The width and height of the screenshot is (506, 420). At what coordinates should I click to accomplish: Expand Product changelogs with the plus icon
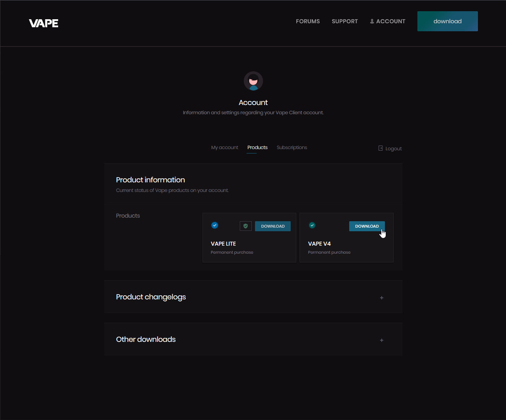pos(382,298)
